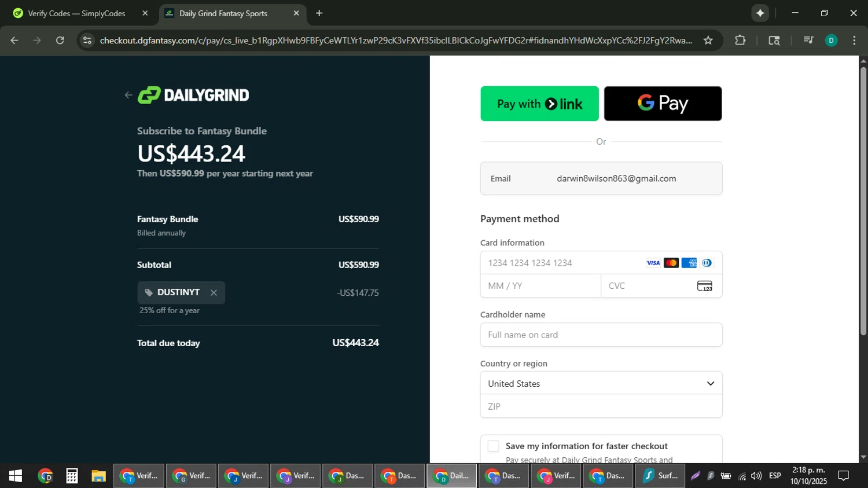Reload the checkout page
868x488 pixels.
coord(60,40)
